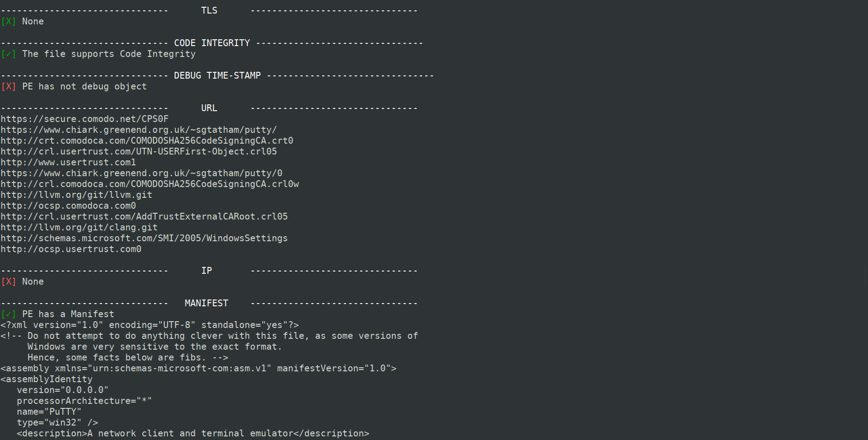Image resolution: width=868 pixels, height=440 pixels.
Task: Click the DEBUG TIME-STAMP section header
Action: 217,75
